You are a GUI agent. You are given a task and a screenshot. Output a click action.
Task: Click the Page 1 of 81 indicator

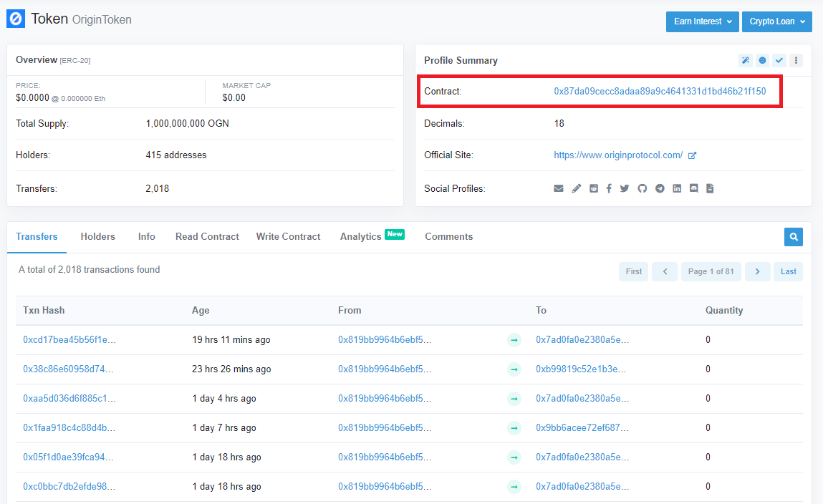[x=711, y=271]
